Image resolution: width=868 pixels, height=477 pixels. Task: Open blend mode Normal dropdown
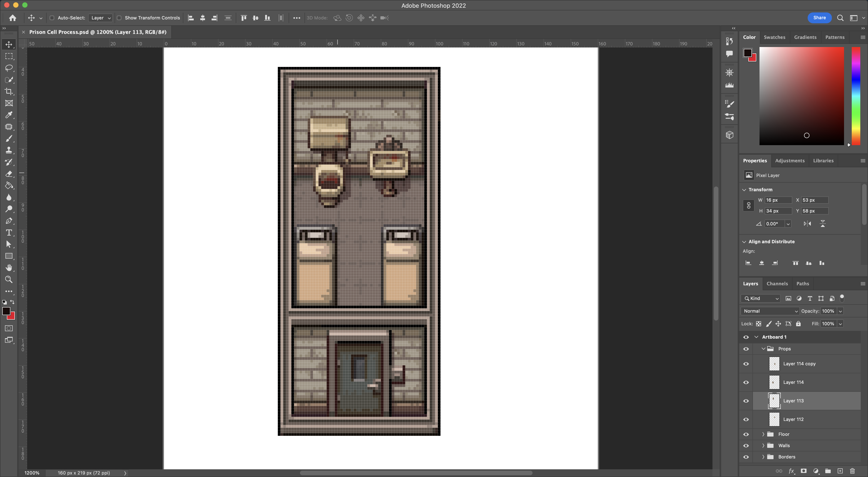(x=770, y=311)
